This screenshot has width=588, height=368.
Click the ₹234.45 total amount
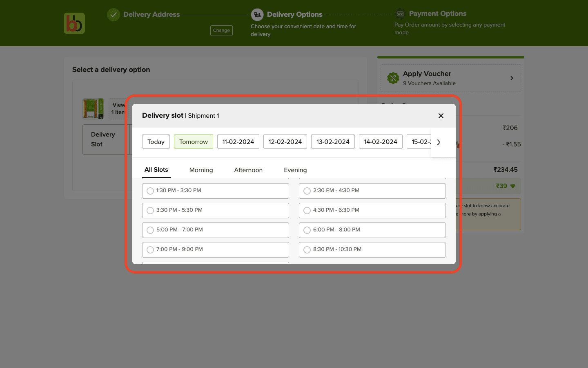point(506,170)
